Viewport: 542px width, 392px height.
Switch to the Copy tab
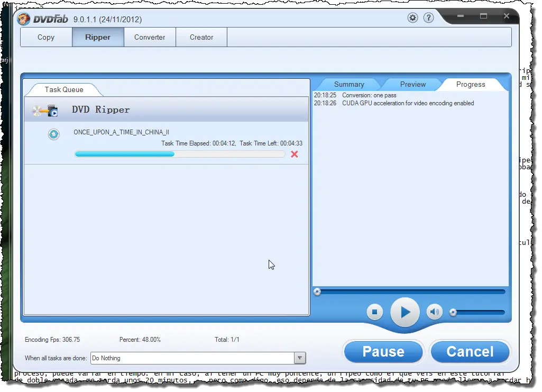(x=46, y=38)
